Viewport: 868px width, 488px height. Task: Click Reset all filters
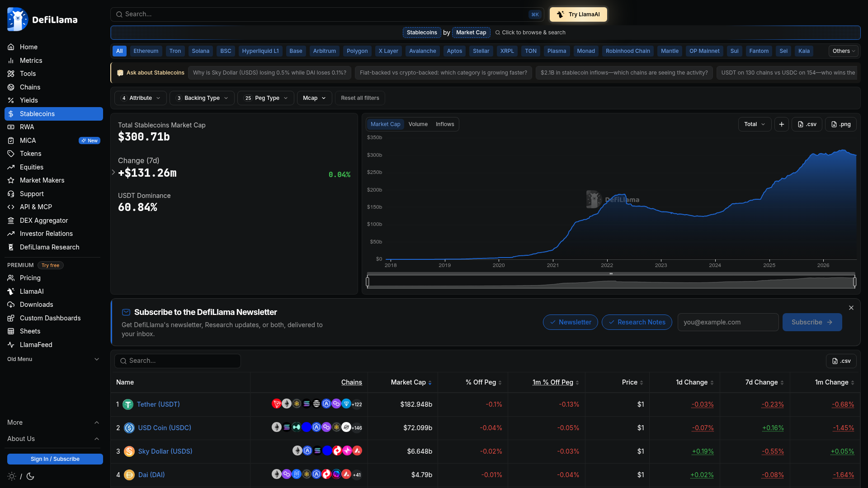pyautogui.click(x=360, y=98)
